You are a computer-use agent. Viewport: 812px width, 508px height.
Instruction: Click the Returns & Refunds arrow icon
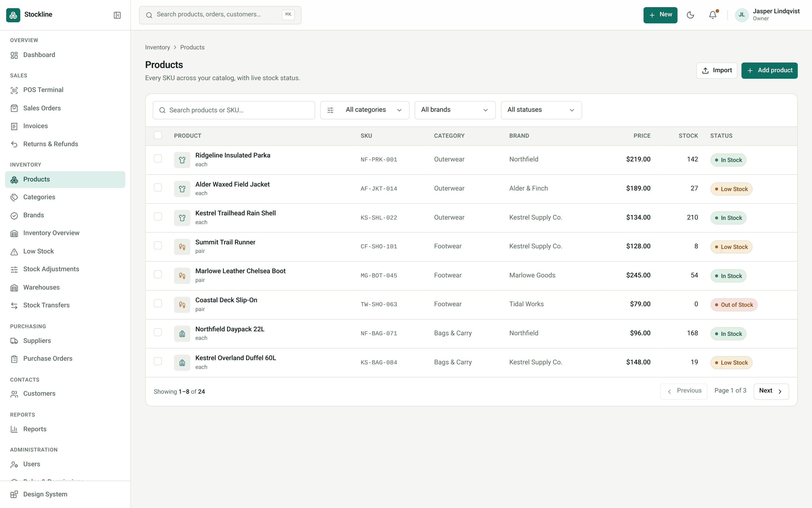[x=14, y=144]
